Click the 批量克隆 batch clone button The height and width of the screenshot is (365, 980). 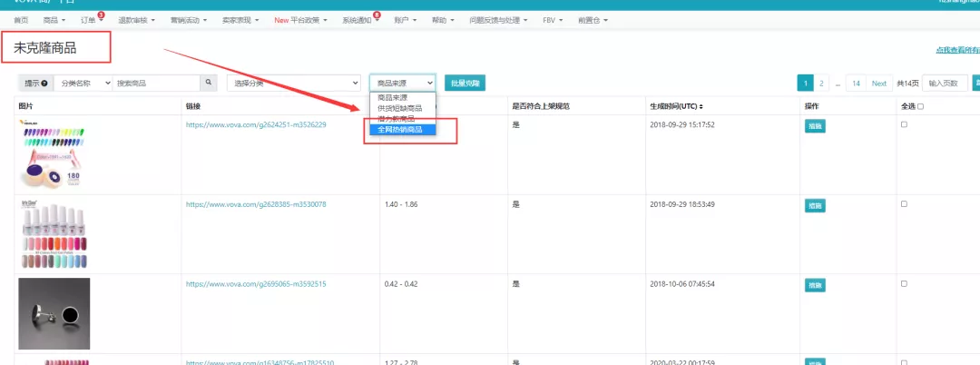point(465,84)
